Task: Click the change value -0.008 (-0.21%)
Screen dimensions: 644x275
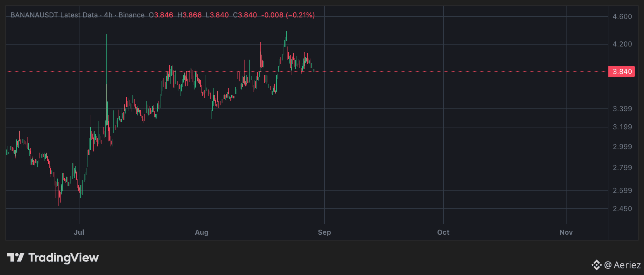Action: 288,15
